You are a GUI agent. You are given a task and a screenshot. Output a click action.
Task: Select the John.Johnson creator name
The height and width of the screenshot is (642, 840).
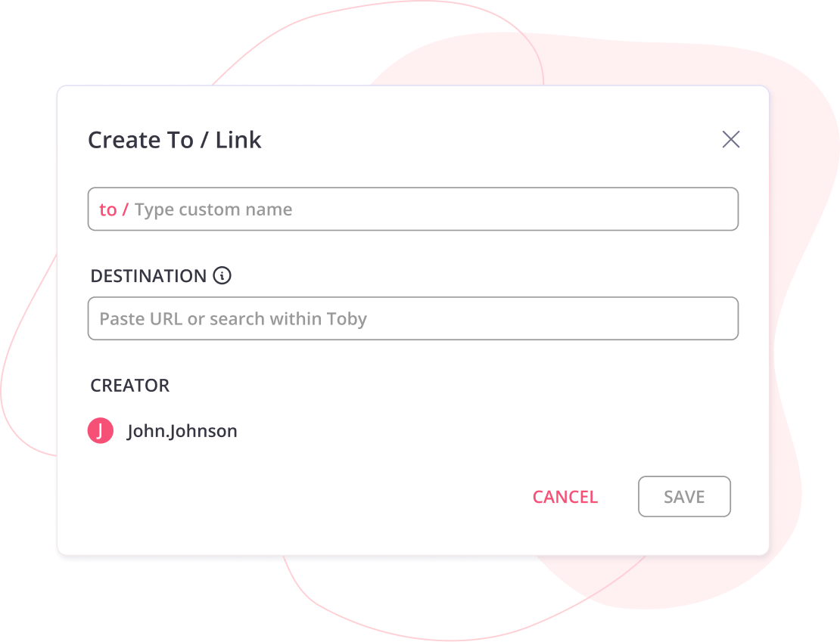(x=182, y=431)
